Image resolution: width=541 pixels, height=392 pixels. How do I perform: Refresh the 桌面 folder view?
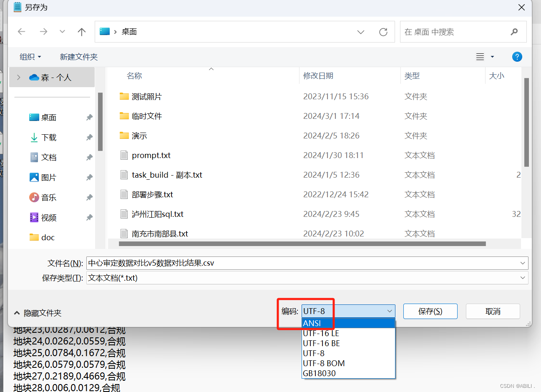coord(383,32)
